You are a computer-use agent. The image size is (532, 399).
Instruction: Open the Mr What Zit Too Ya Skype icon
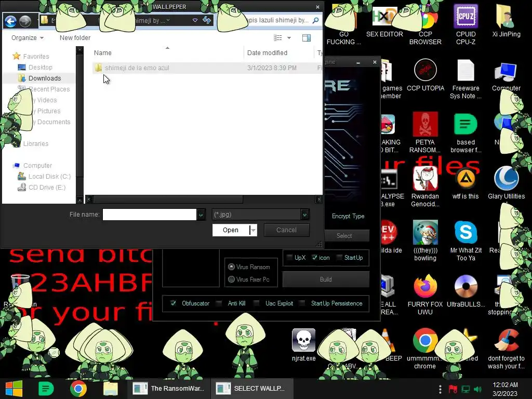coord(465,241)
